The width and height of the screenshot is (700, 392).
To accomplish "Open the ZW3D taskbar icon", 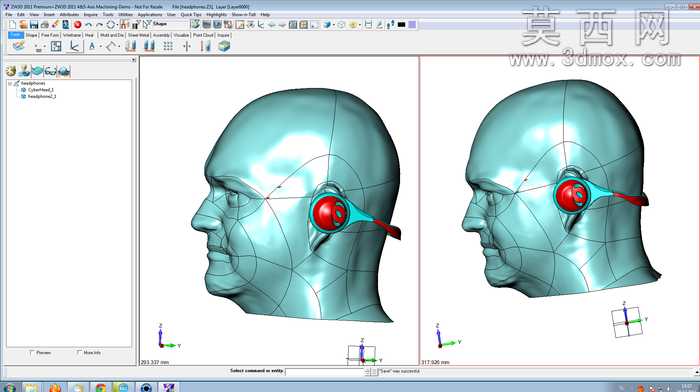I will pyautogui.click(x=168, y=387).
